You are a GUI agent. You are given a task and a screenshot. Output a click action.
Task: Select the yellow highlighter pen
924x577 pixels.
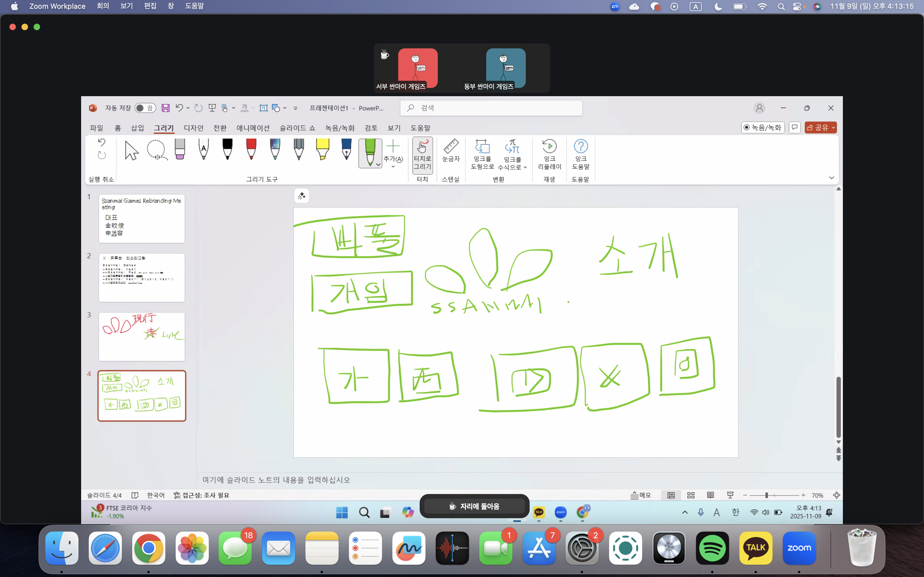(x=323, y=149)
